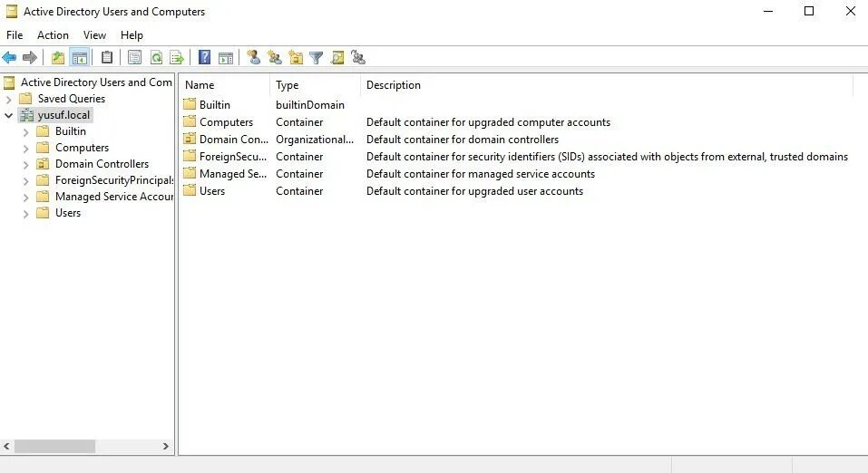Screen dimensions: 868x473
Task: Click 'Default container for upgraded computer accounts'
Action: 488,122
